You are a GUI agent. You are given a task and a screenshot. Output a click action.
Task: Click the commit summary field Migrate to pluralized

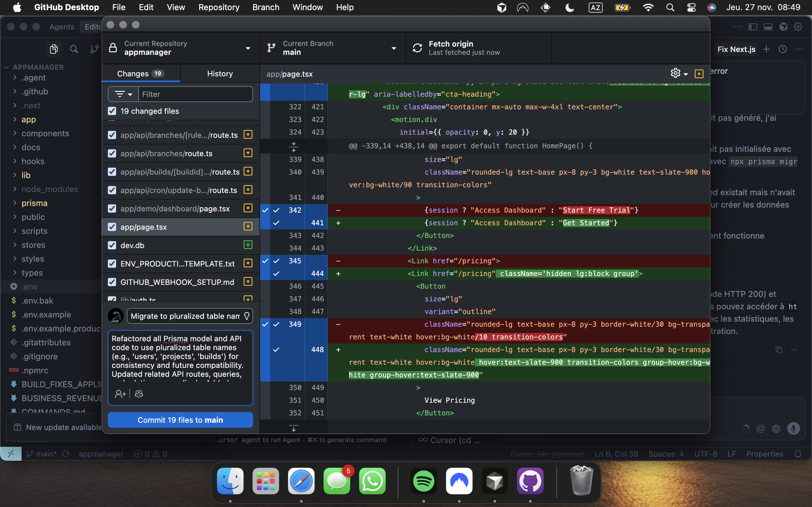185,316
